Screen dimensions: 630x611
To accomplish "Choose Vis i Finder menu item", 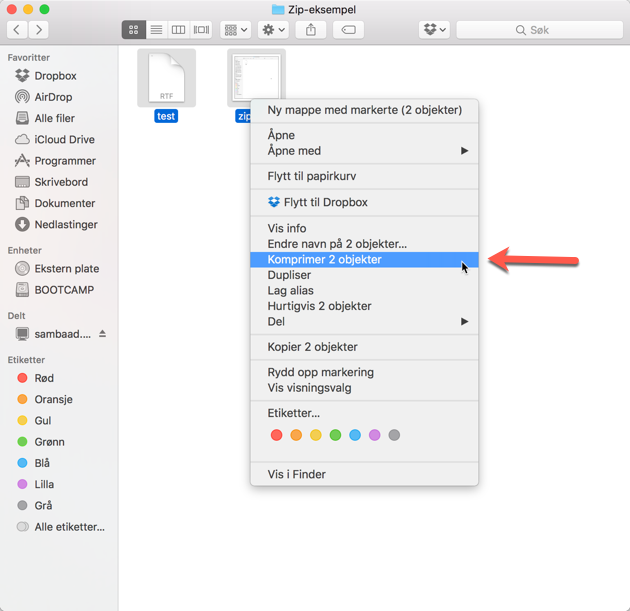I will click(x=364, y=474).
